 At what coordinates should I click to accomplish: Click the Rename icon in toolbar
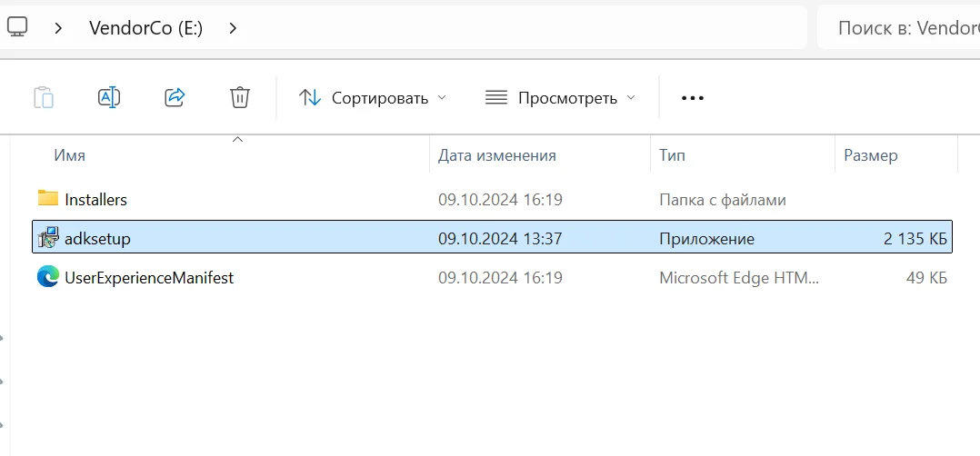pyautogui.click(x=109, y=97)
